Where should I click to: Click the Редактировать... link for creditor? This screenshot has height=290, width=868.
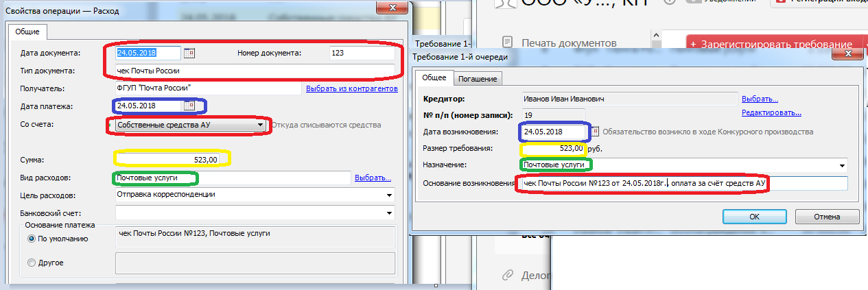click(x=771, y=113)
